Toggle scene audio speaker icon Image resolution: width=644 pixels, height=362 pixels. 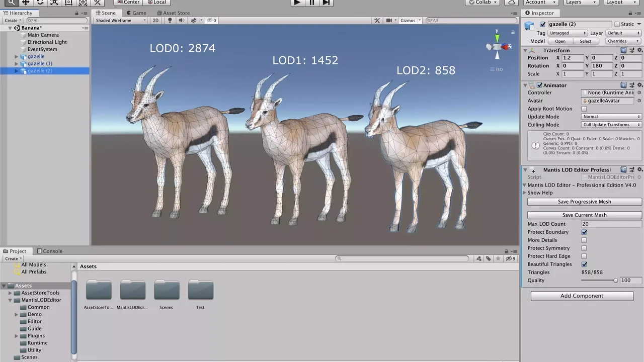(x=181, y=21)
